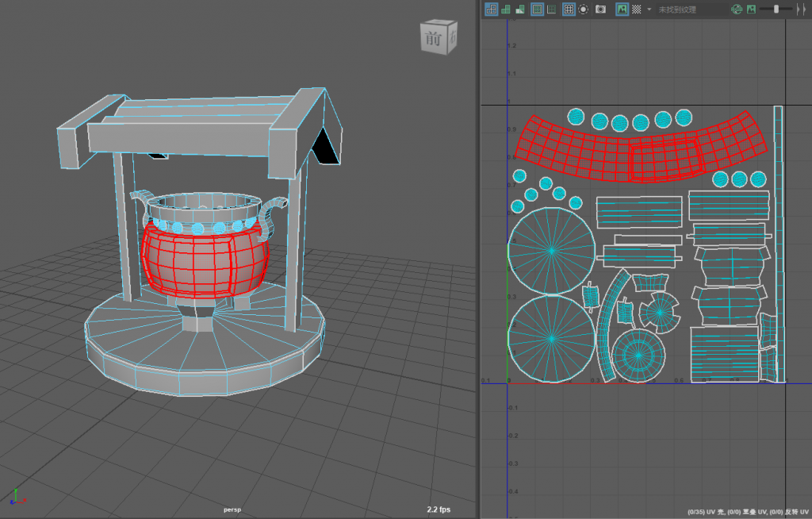Toggle the display image icon

tap(622, 9)
